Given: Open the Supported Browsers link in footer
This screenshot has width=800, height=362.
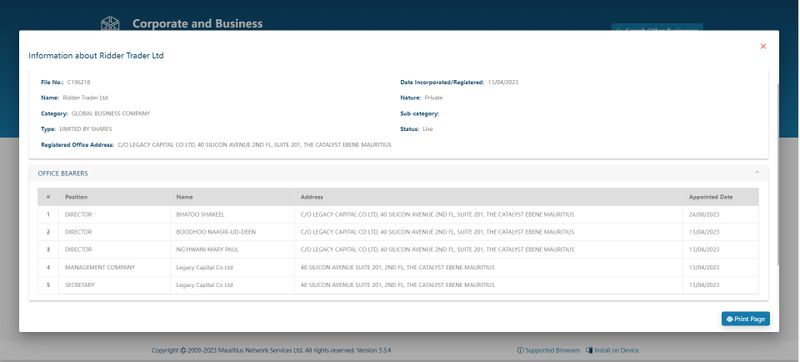Looking at the screenshot, I should tap(552, 350).
